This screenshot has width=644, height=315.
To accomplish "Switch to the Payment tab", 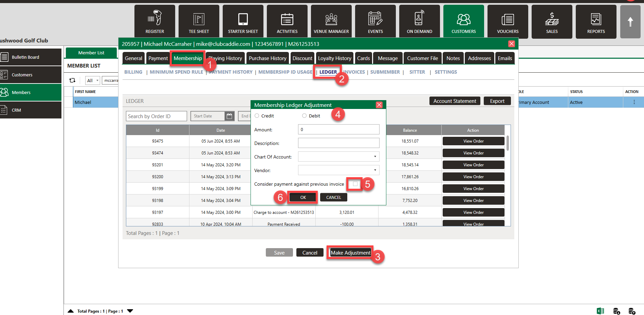I will pos(158,58).
